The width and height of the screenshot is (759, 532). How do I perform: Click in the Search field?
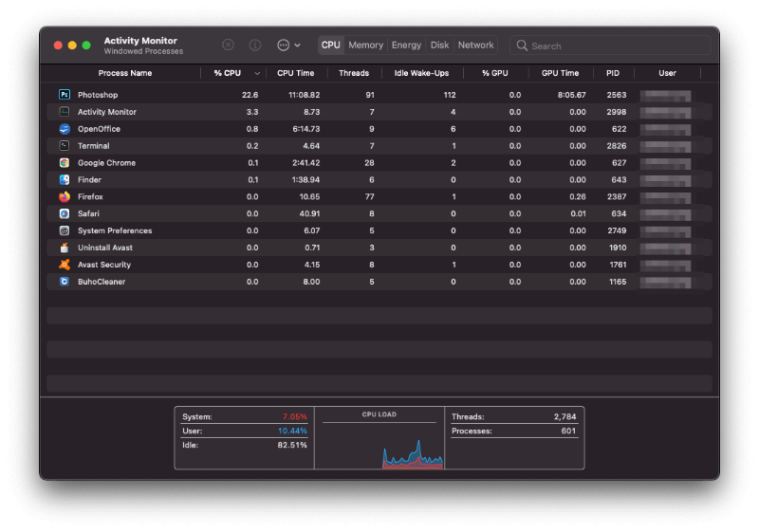[610, 46]
